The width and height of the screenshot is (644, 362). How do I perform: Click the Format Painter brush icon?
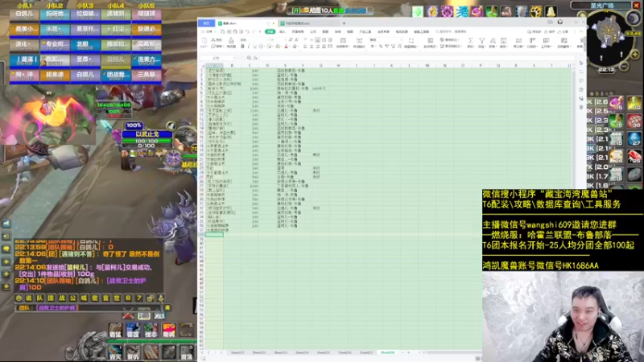[x=231, y=40]
